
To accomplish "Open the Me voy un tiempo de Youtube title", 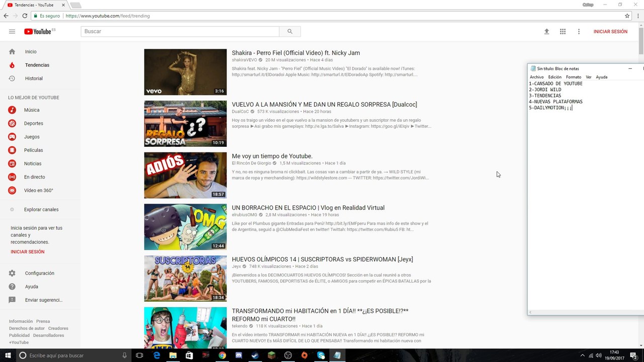I will click(272, 156).
